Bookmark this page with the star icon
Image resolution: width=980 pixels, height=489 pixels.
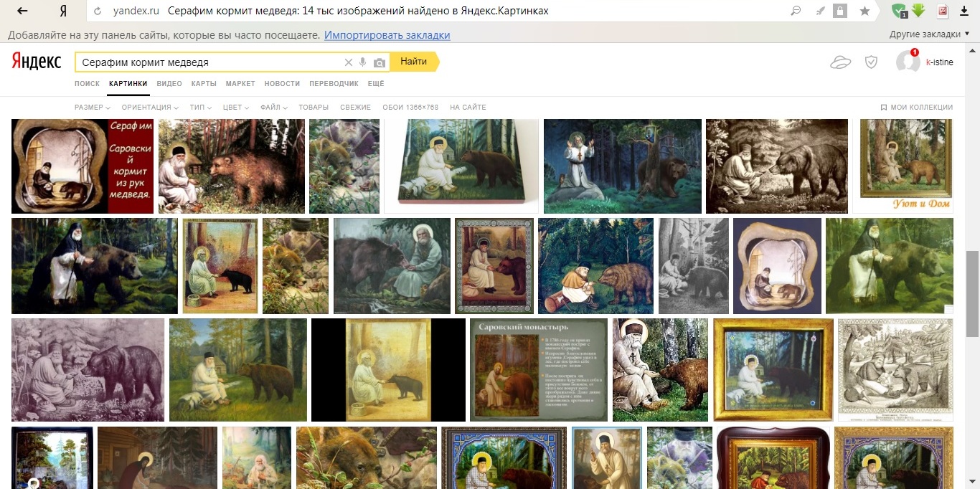pyautogui.click(x=865, y=11)
